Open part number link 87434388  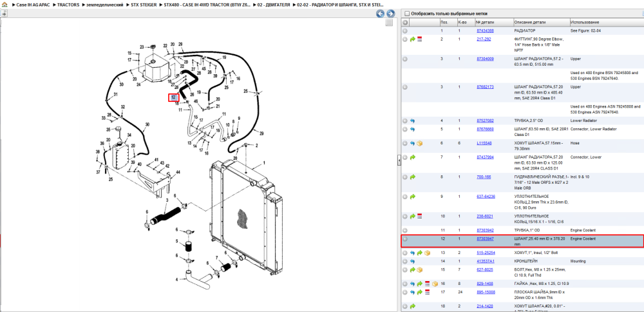tap(485, 31)
